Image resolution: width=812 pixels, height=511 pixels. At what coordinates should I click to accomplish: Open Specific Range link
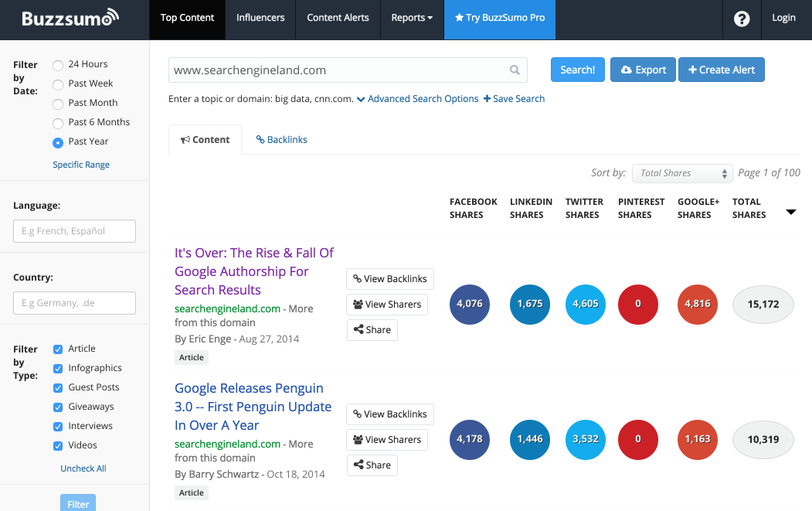tap(81, 165)
